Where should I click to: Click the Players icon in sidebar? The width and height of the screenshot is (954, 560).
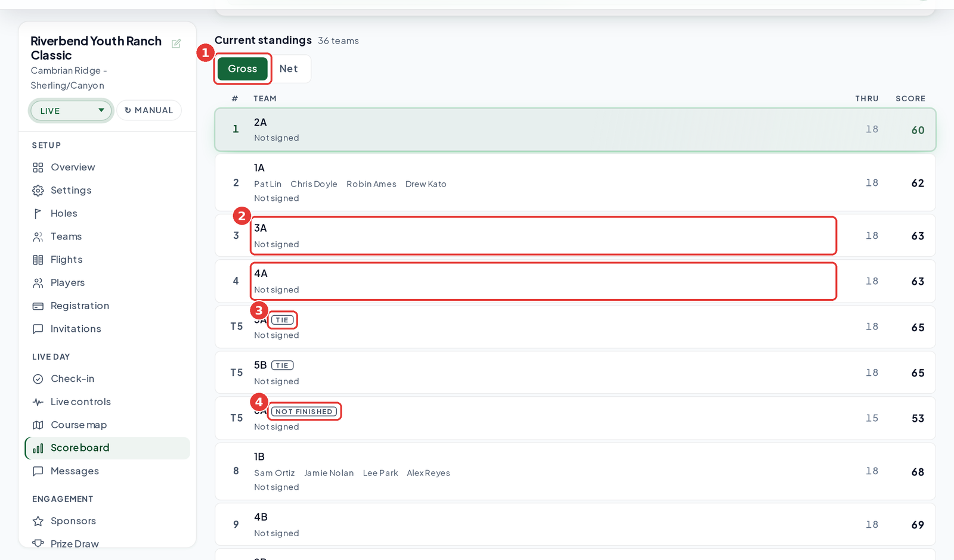[38, 283]
